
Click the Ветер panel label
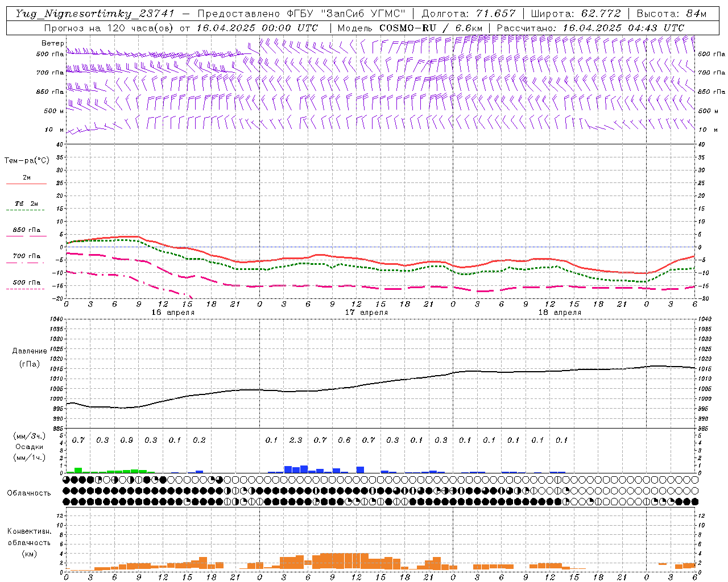point(52,43)
